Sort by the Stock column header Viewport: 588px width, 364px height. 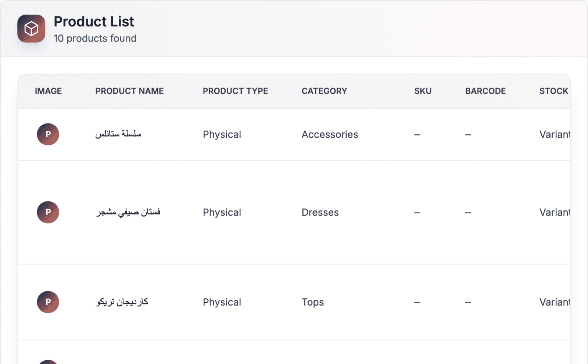click(x=554, y=91)
